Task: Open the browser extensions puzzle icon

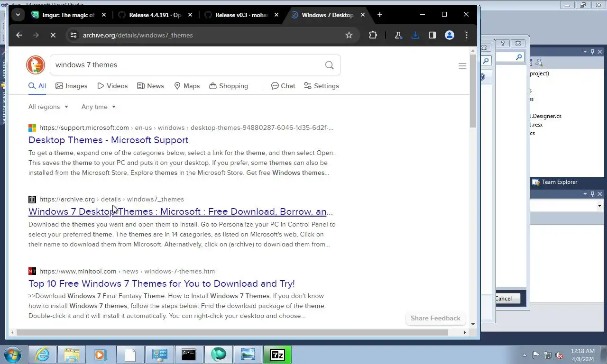Action: pyautogui.click(x=373, y=35)
